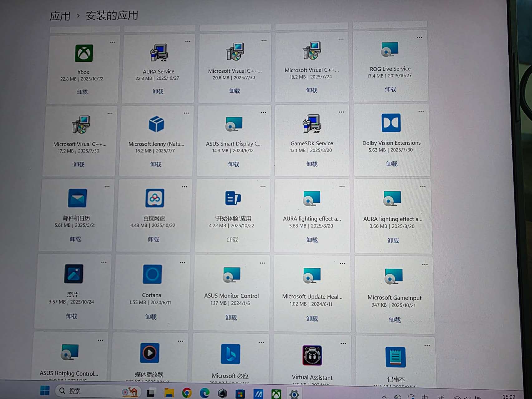532x399 pixels.
Task: Open more options for 媒体播放器
Action: pyautogui.click(x=180, y=341)
